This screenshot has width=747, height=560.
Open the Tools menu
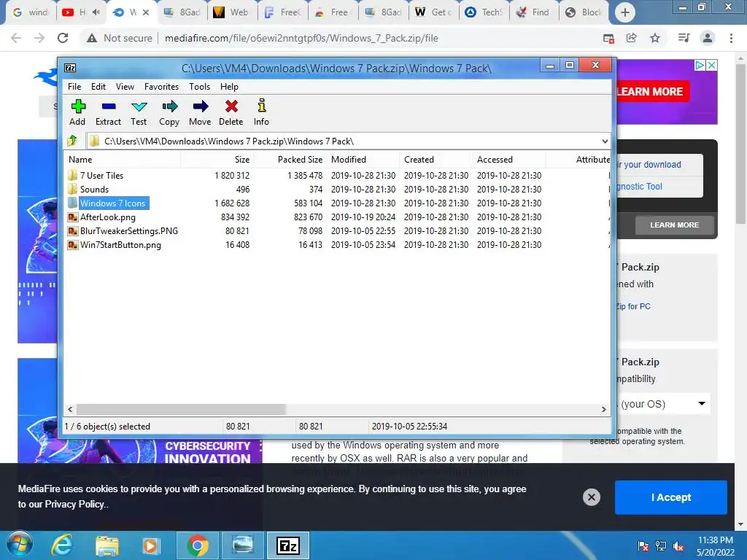199,87
